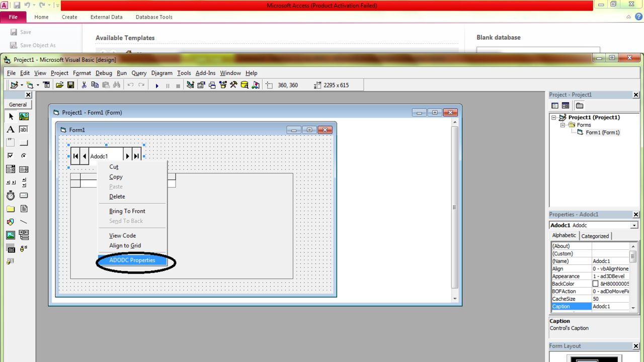
Task: Switch to the Categorized properties tab
Action: tap(595, 236)
